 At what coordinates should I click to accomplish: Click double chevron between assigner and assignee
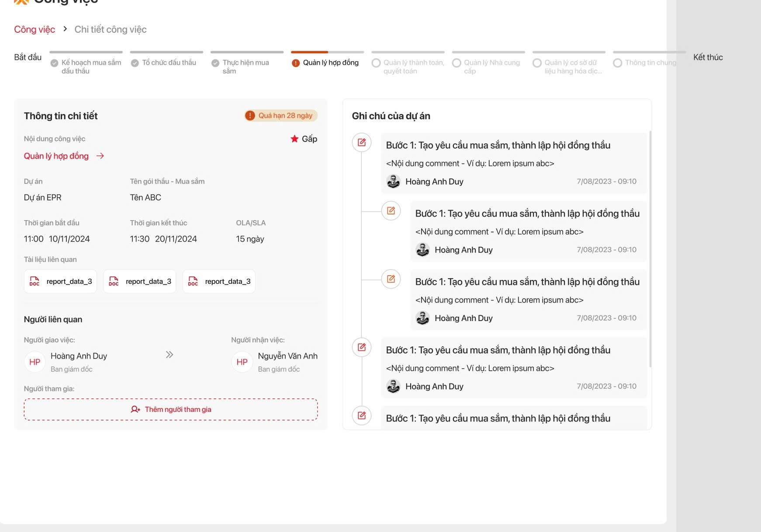[x=169, y=355]
